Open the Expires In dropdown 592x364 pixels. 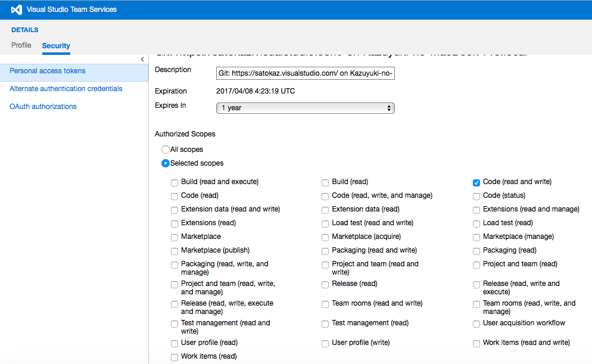305,108
